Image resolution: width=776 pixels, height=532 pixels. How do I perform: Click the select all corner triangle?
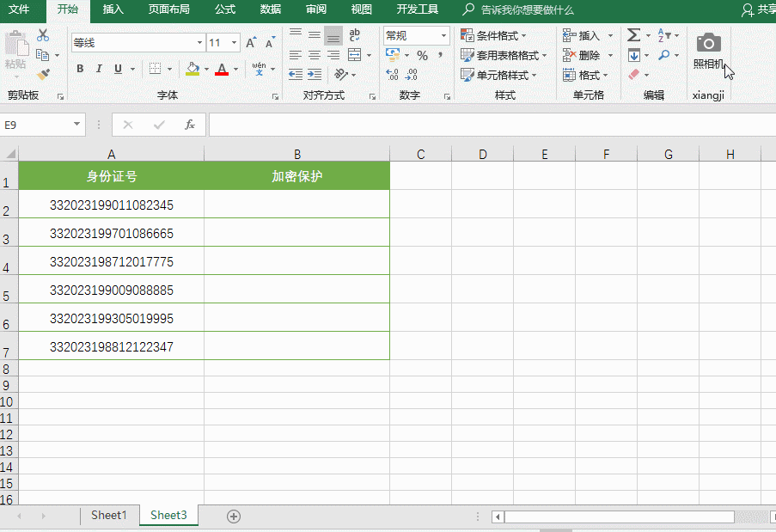coord(10,154)
